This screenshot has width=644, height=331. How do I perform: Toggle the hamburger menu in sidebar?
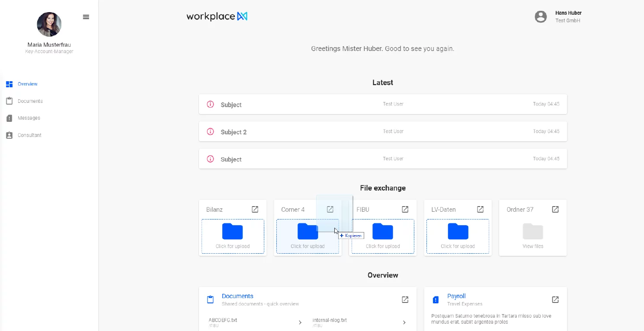click(86, 17)
